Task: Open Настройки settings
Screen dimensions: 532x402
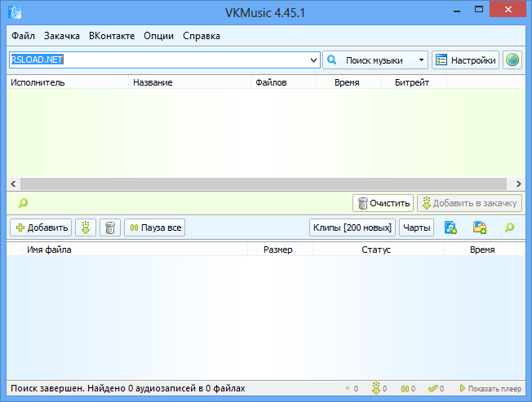Action: (x=465, y=60)
